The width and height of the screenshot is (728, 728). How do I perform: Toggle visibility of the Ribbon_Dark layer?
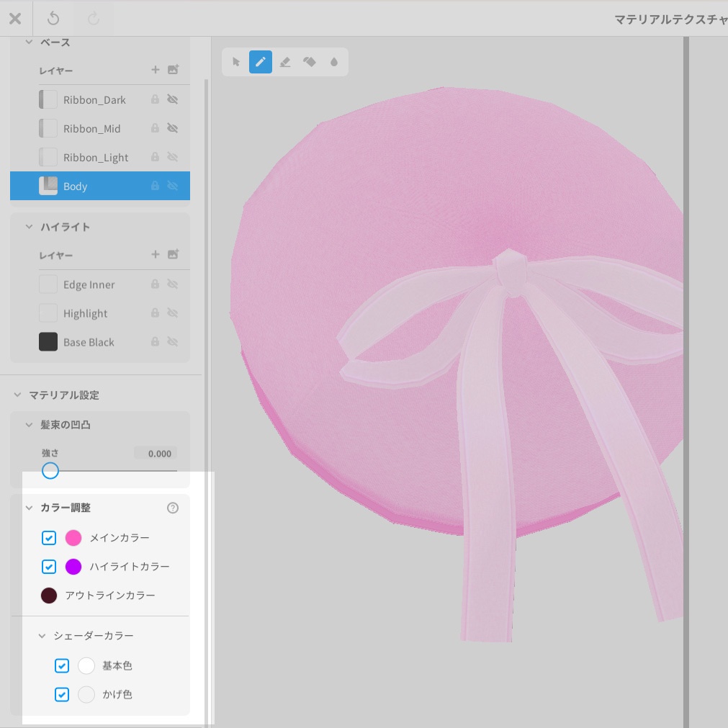pyautogui.click(x=172, y=99)
